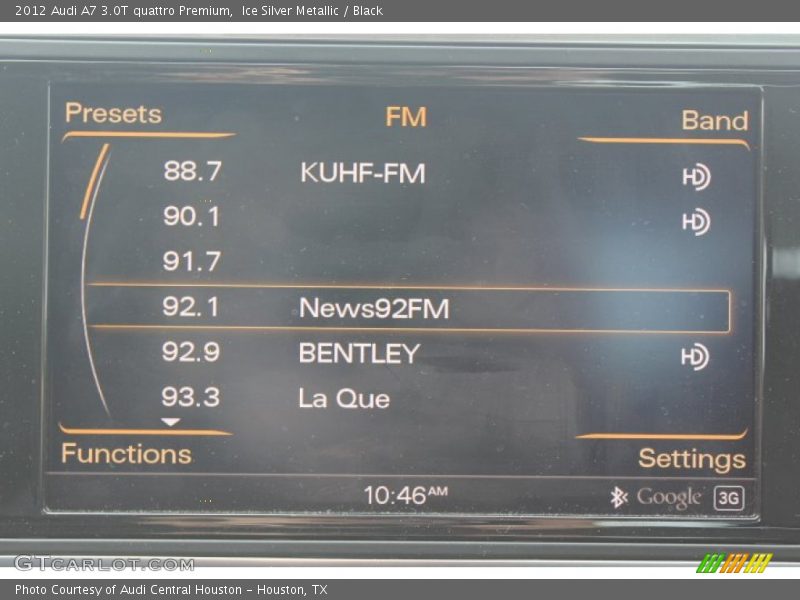
Task: Open the Presets corner menu
Action: 113,113
